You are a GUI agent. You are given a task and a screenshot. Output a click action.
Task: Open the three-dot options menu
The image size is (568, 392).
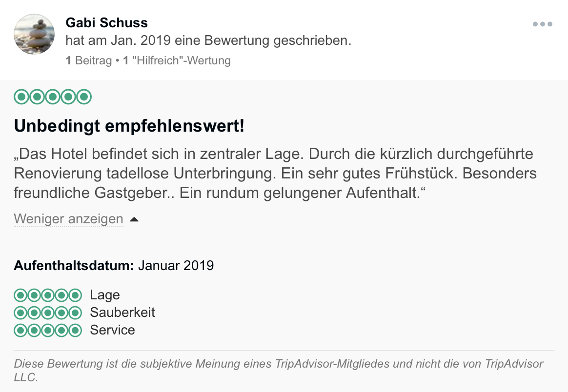542,24
